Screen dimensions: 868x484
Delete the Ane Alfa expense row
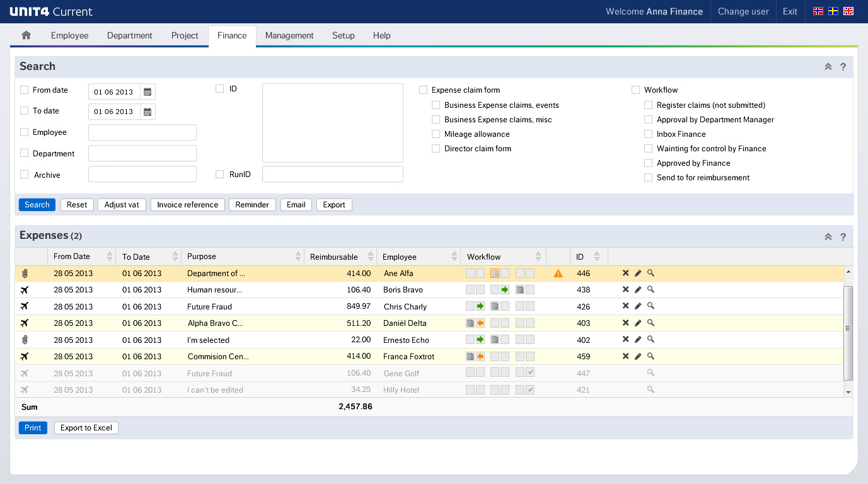625,273
